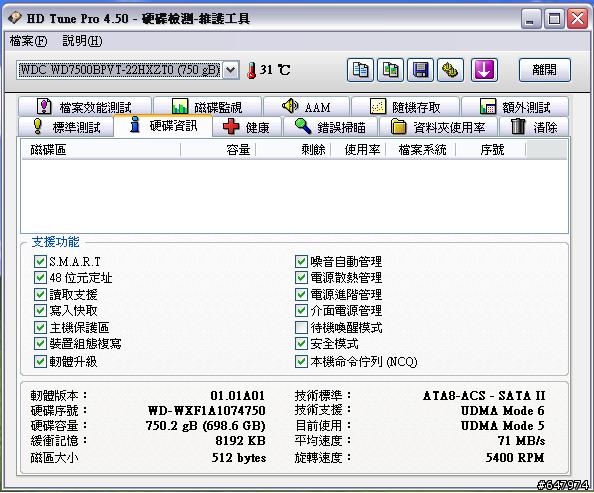Click the copy screenshot to clipboard icon
This screenshot has height=493, width=594.
(390, 70)
